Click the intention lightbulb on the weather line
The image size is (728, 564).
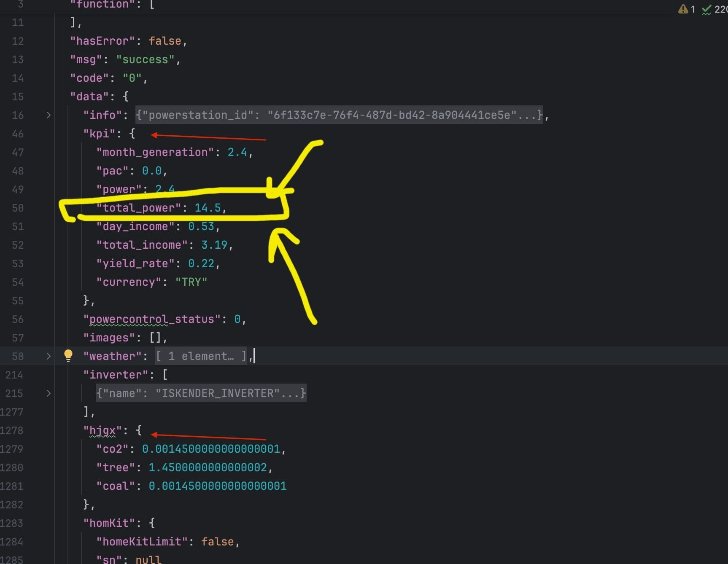(68, 355)
